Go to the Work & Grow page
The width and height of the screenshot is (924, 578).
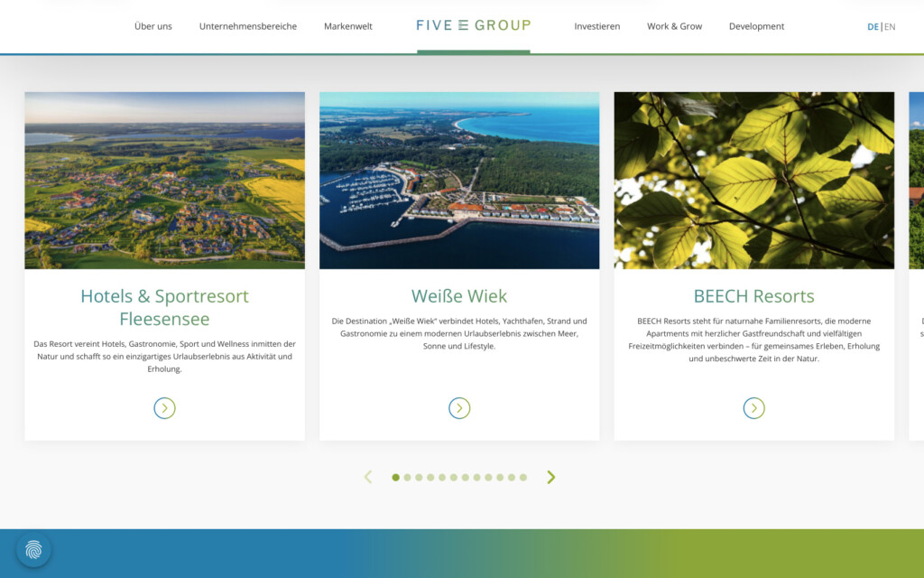pos(674,26)
